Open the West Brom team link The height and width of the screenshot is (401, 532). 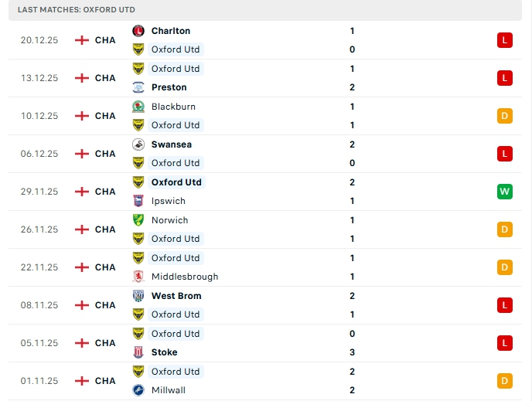176,296
